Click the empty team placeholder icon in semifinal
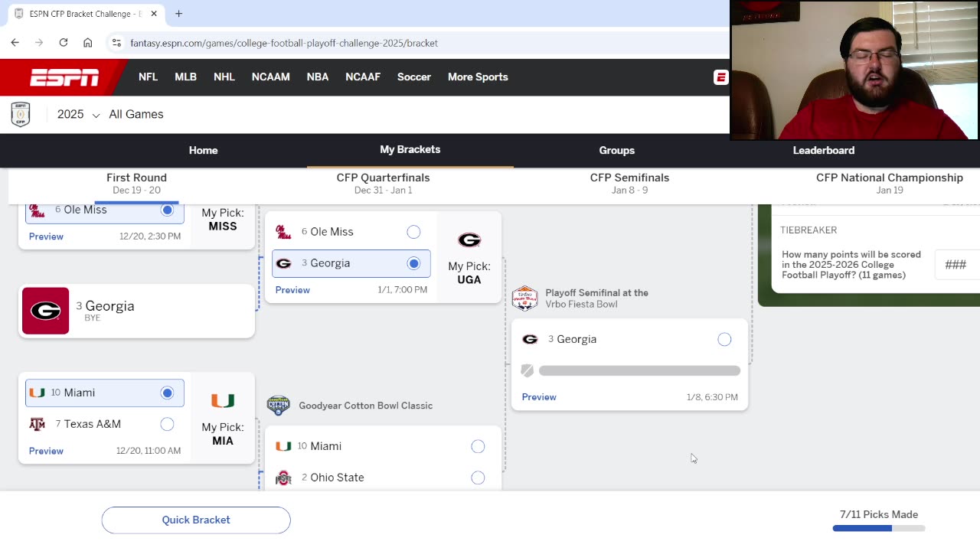980x551 pixels. 528,370
